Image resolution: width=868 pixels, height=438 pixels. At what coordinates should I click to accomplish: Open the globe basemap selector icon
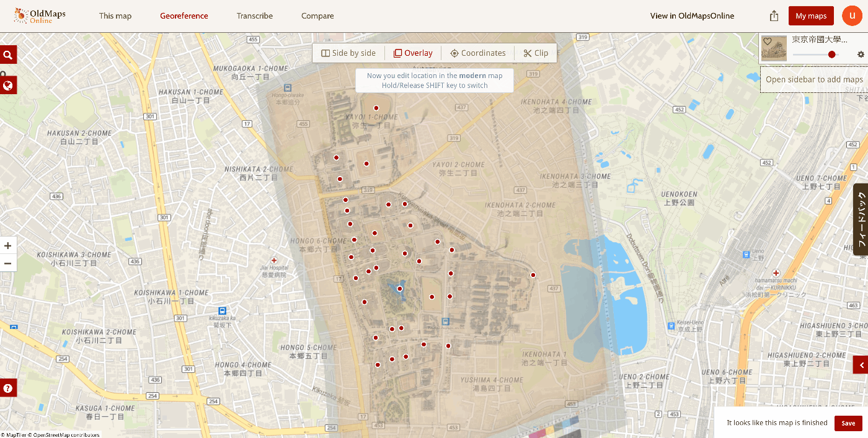pyautogui.click(x=8, y=85)
